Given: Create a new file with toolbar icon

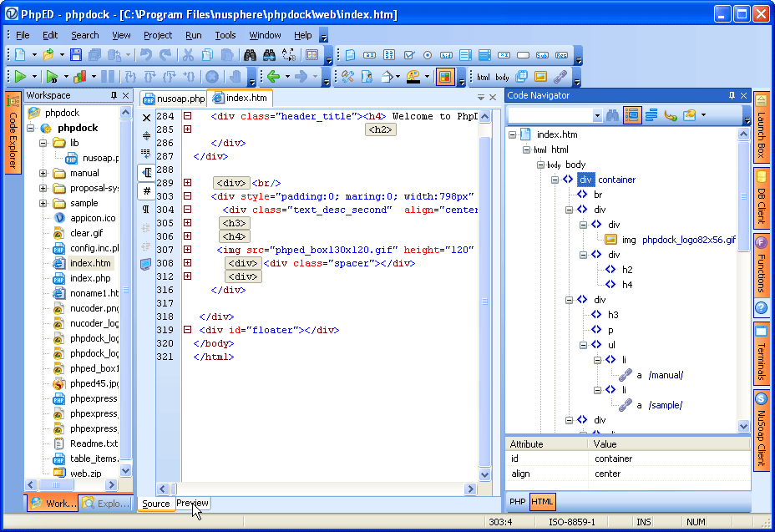Looking at the screenshot, I should [20, 55].
